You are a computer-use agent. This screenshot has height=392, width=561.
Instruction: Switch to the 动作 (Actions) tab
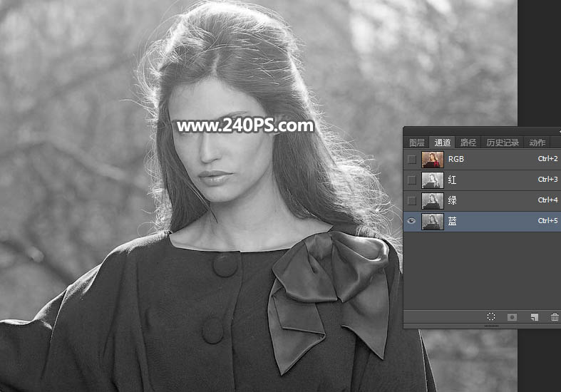(537, 143)
